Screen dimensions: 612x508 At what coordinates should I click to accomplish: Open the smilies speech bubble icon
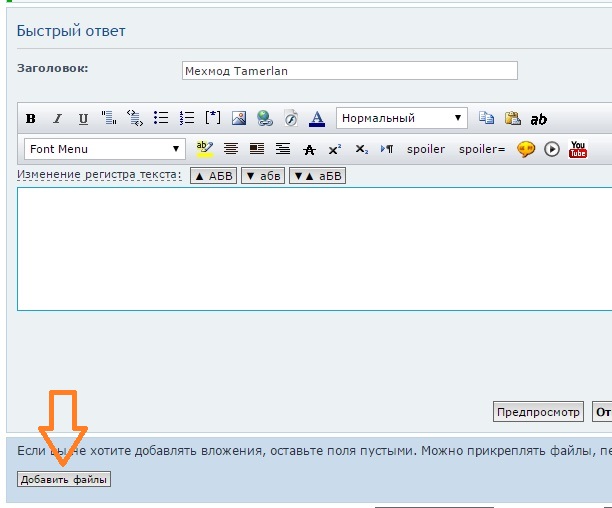[526, 149]
